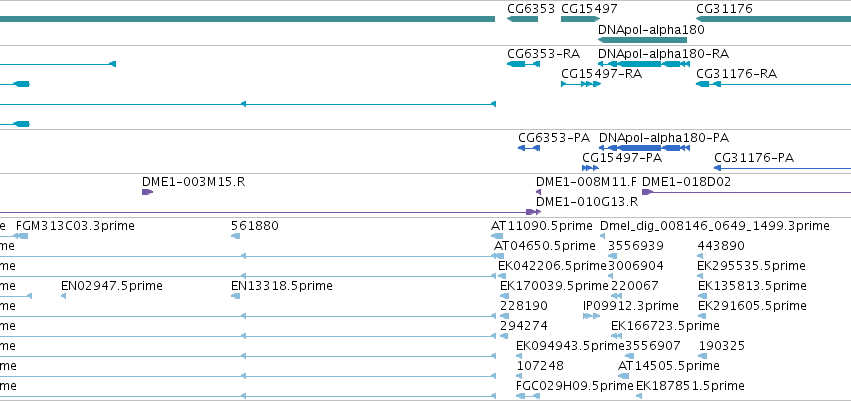Select the CG15497-RA transcript
This screenshot has height=401, width=851.
[581, 84]
